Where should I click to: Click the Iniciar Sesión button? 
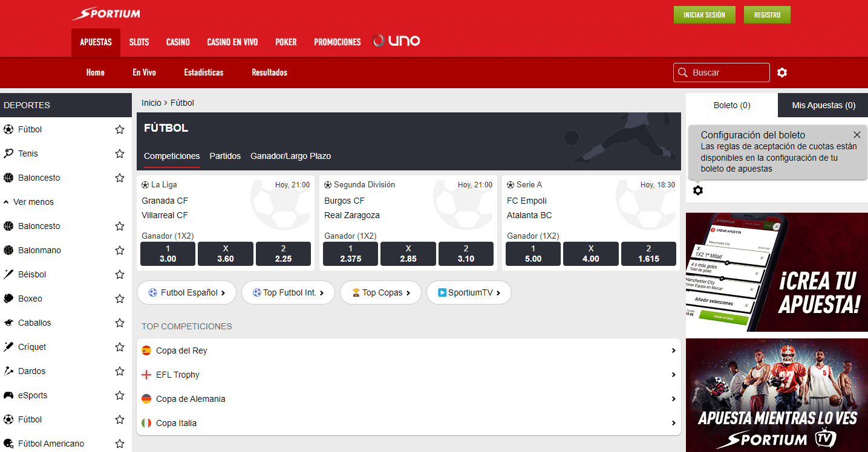click(704, 15)
